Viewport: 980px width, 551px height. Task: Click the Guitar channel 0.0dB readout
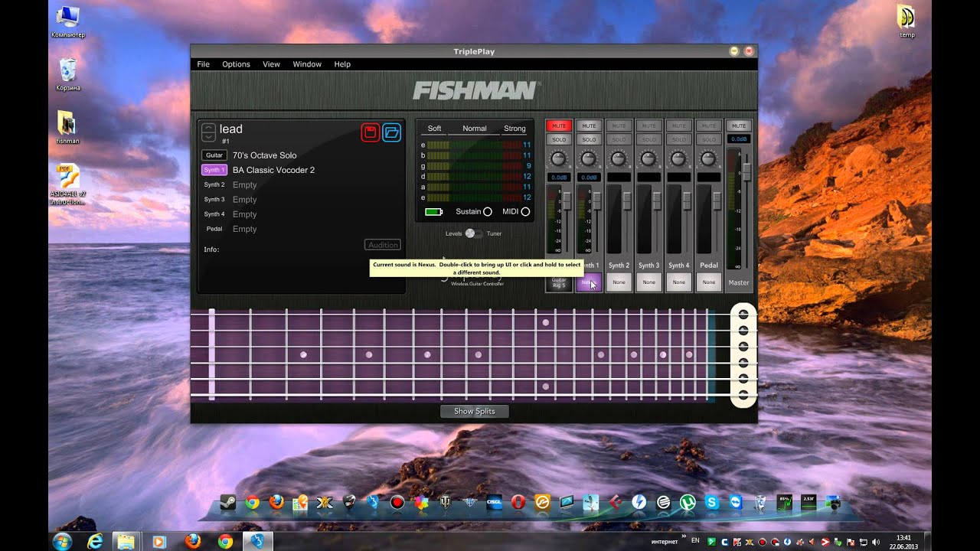click(x=559, y=178)
